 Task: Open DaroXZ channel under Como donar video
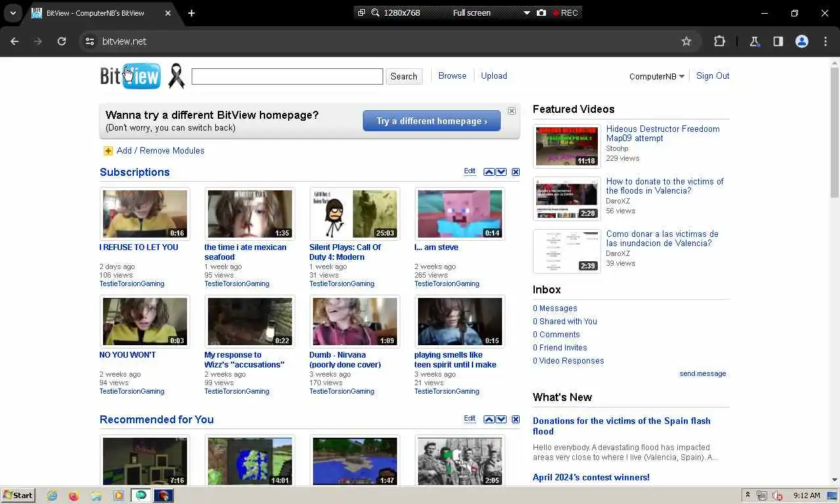[x=618, y=253]
